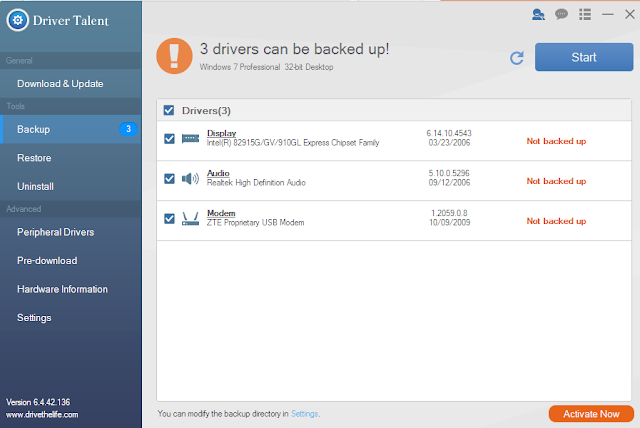Screen dimensions: 640x428
Task: Open Hardware Information page
Action: click(71, 289)
